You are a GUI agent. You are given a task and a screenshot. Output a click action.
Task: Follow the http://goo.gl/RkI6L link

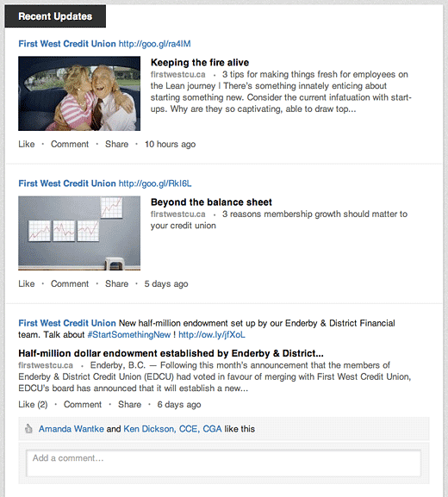(x=155, y=183)
